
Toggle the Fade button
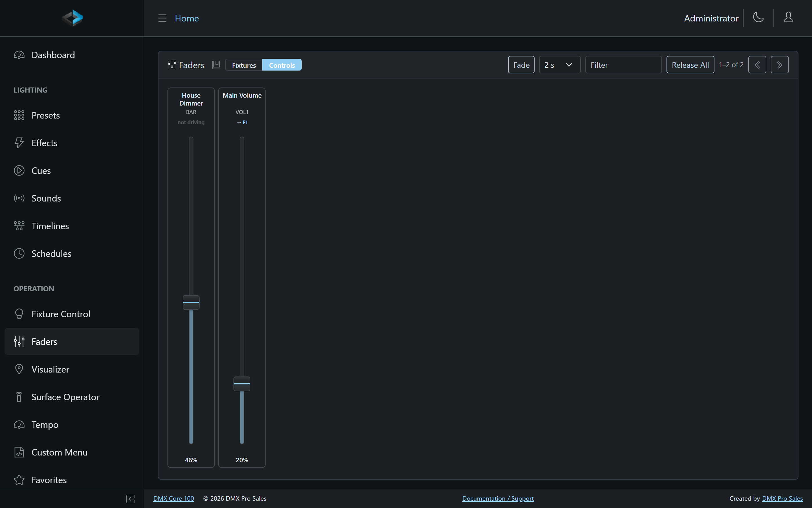[521, 65]
